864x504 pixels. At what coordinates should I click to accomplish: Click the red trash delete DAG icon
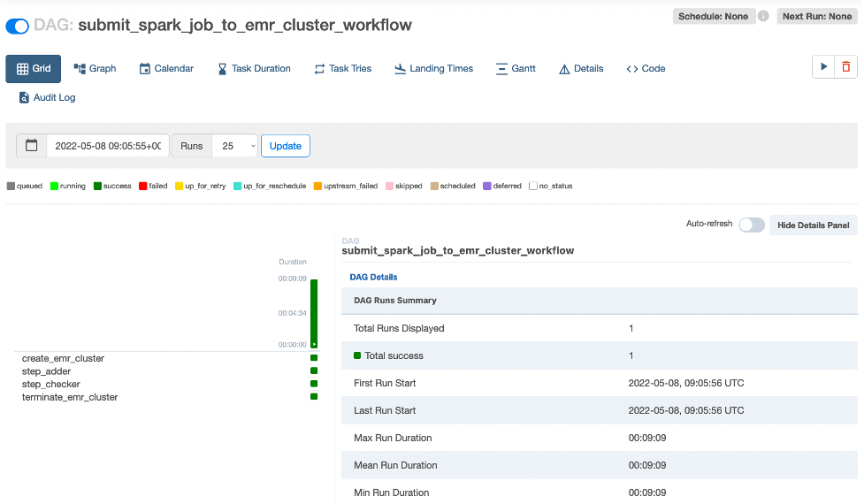click(846, 67)
